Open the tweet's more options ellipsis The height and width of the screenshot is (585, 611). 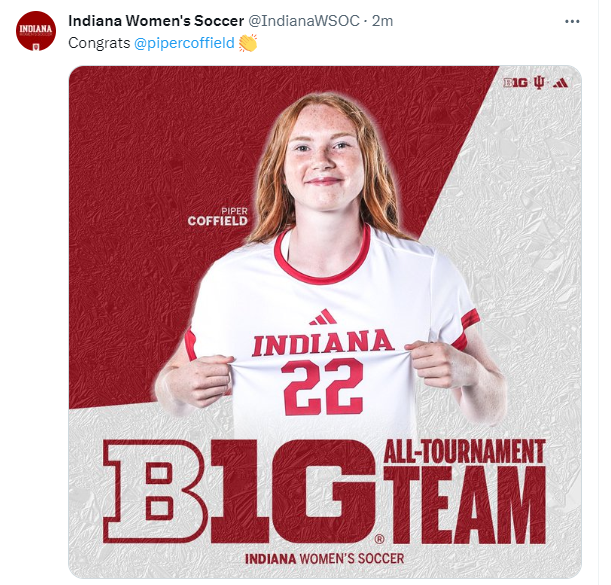pos(572,20)
